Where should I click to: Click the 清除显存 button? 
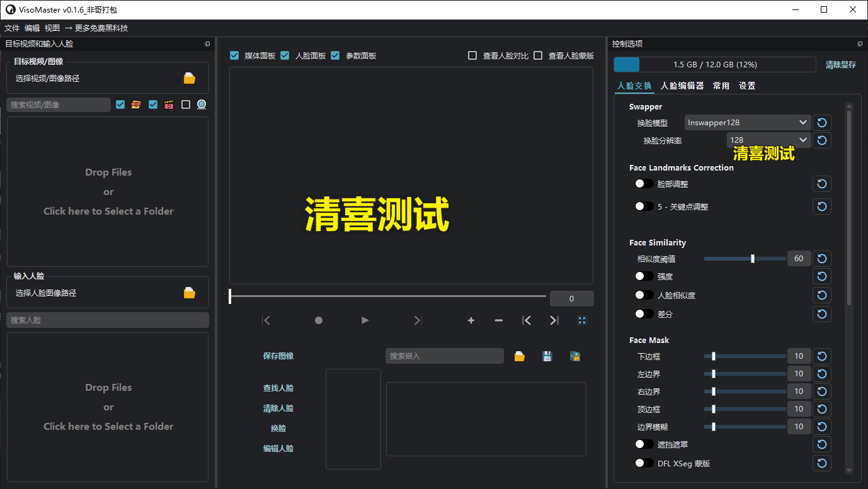tap(840, 64)
